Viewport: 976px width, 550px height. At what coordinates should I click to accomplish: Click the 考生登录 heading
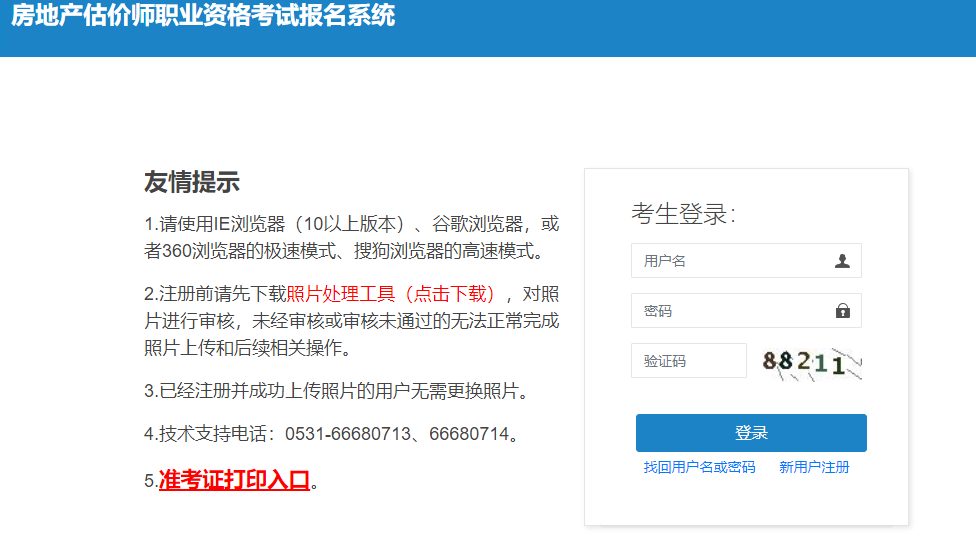click(x=683, y=213)
